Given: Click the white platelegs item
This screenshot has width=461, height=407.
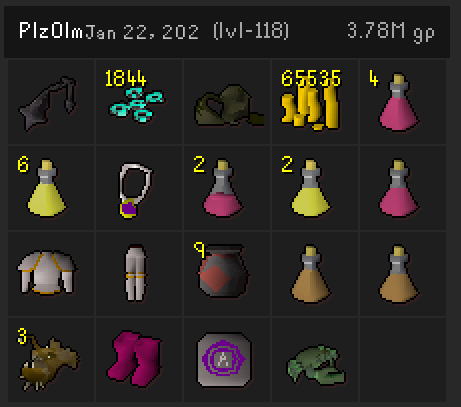Looking at the screenshot, I should pyautogui.click(x=136, y=273).
